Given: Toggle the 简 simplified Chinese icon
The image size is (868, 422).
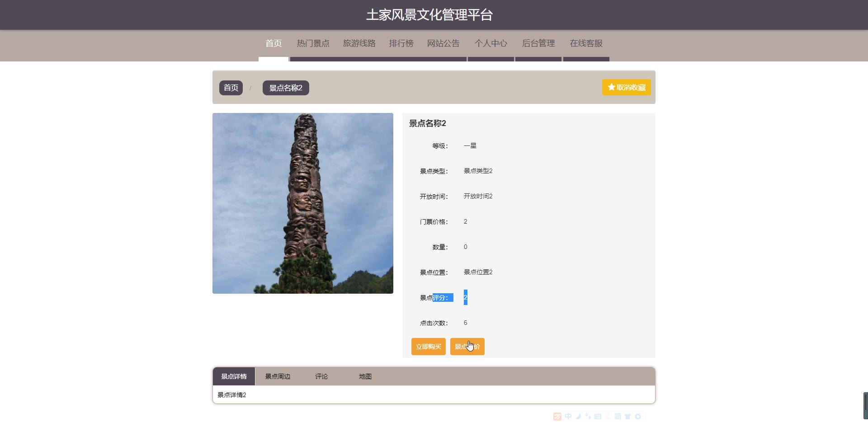Looking at the screenshot, I should [618, 417].
